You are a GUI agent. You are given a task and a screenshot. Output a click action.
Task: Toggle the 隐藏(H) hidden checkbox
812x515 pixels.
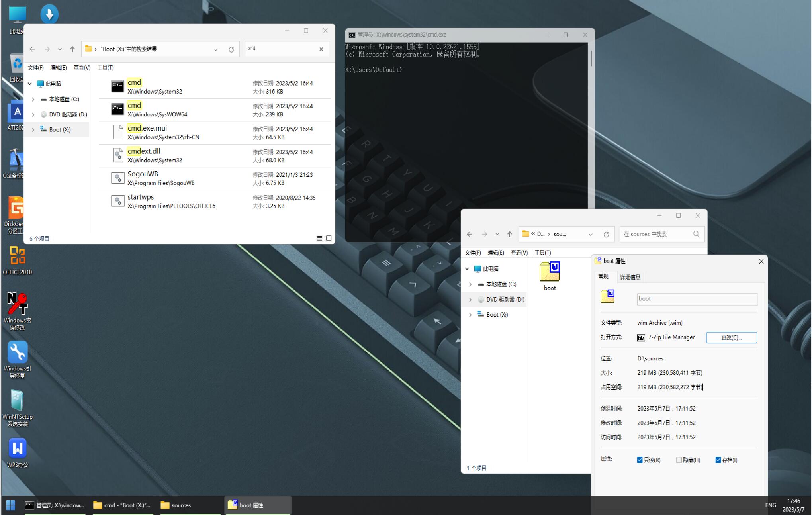coord(679,460)
